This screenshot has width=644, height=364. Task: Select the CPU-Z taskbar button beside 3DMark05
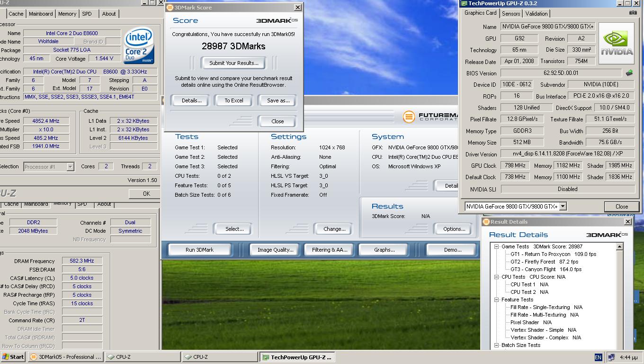143,357
